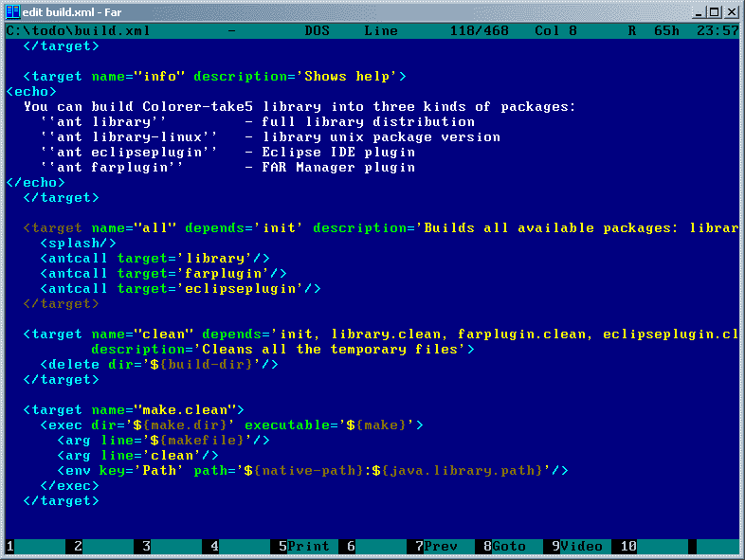Click the R indicator in status bar
The image size is (745, 560).
click(x=632, y=31)
